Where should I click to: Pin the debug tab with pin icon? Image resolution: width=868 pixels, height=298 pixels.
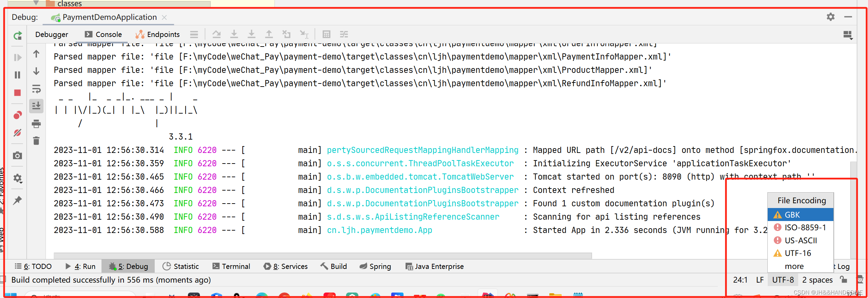[x=17, y=200]
